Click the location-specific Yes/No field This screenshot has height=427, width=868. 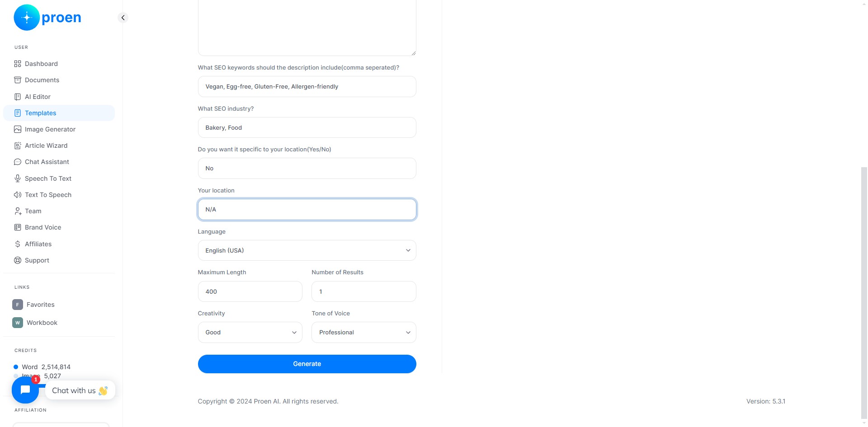[307, 168]
